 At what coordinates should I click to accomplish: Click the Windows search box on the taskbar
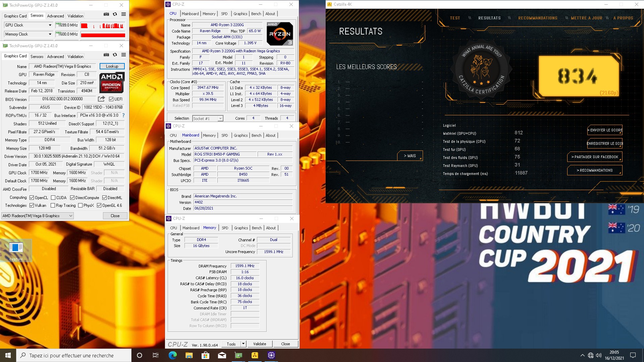click(x=73, y=355)
